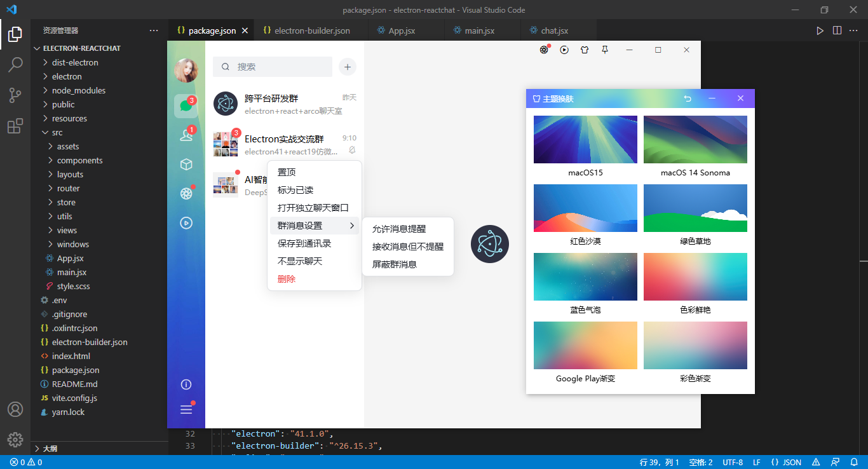
Task: Select 标为已读 in context menu
Action: 315,190
